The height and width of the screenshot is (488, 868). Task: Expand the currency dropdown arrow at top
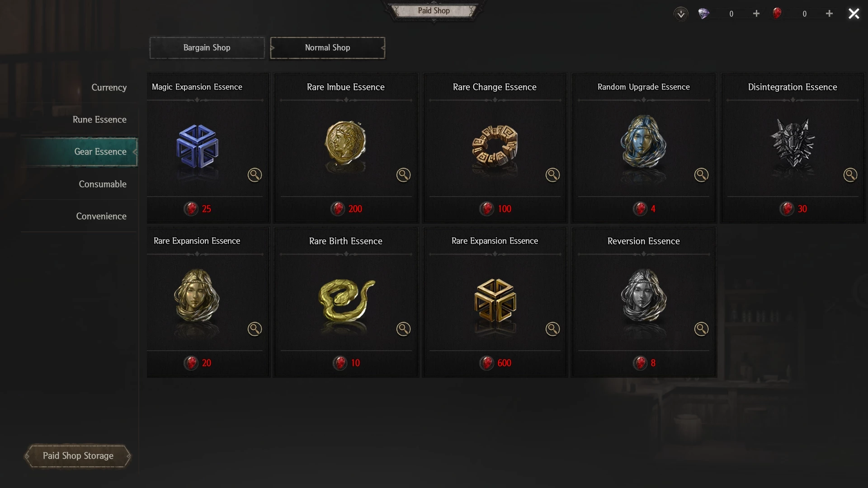[x=681, y=14]
